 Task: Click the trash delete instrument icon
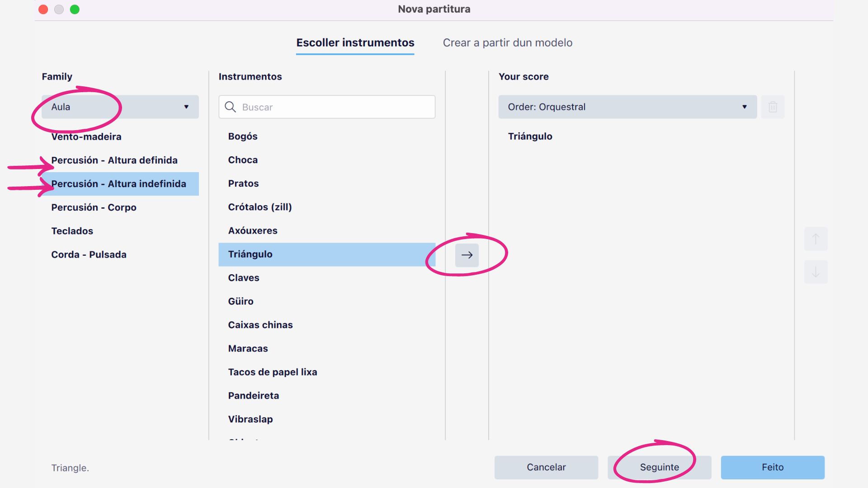(x=773, y=107)
